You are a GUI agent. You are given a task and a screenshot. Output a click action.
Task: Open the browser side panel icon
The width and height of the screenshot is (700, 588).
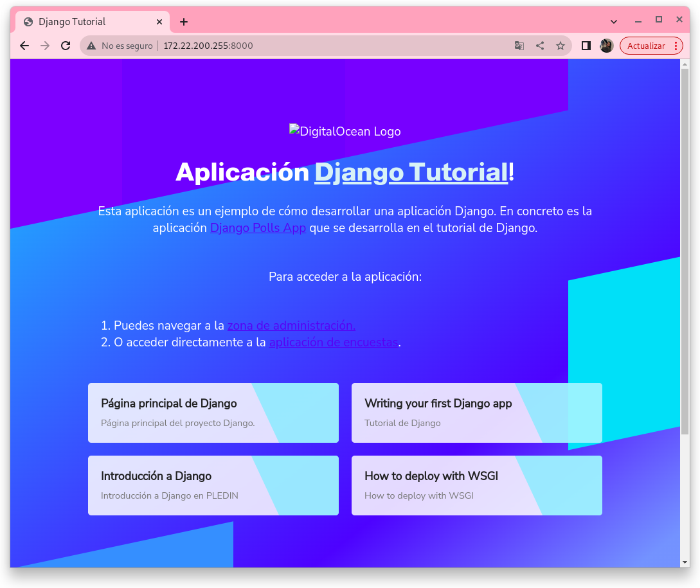586,46
